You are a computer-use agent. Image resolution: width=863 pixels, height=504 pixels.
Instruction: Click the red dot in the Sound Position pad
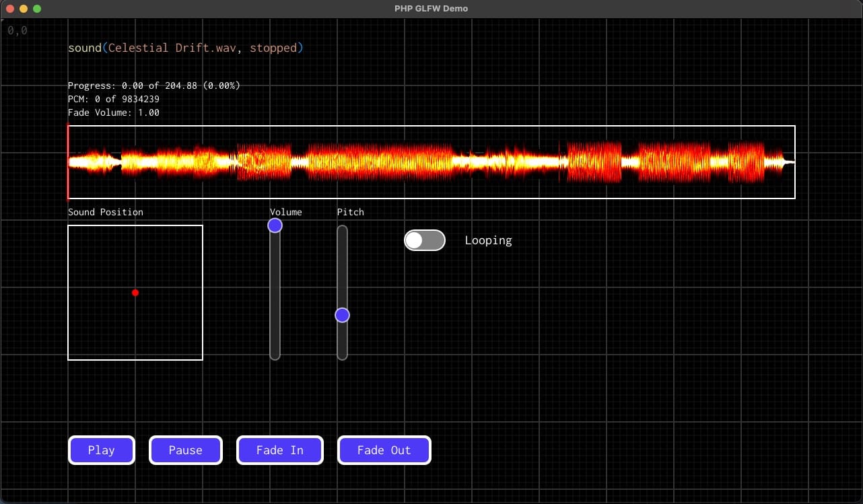(135, 293)
